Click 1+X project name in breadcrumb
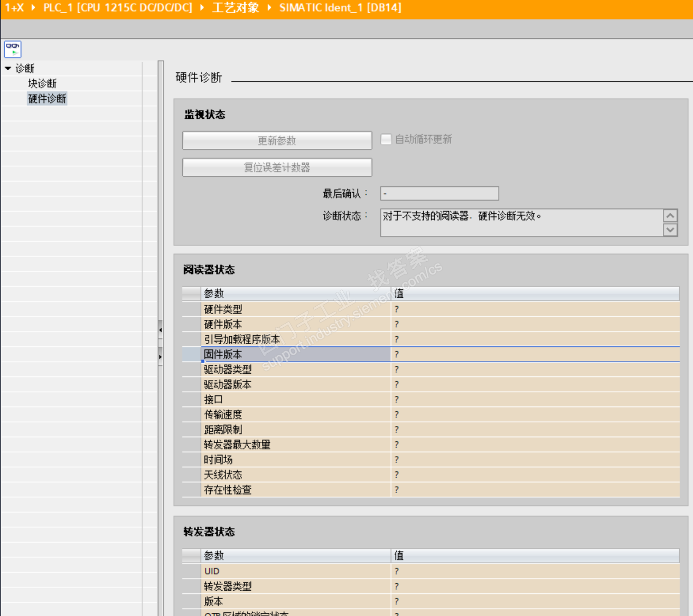 pos(14,8)
